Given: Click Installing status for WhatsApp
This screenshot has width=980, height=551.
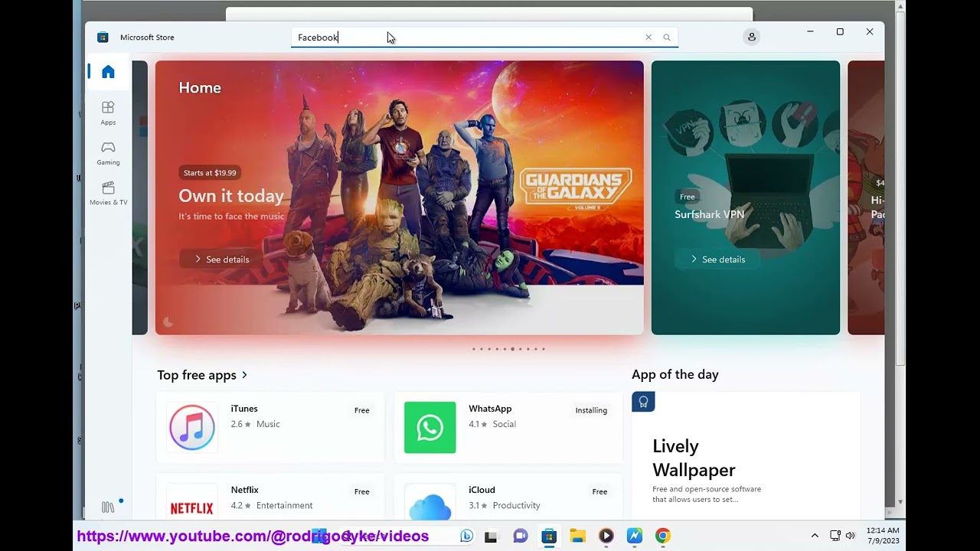Looking at the screenshot, I should (591, 410).
